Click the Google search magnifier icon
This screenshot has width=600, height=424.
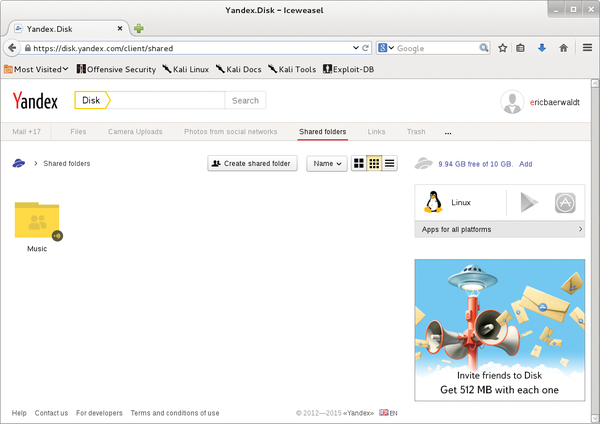(484, 48)
